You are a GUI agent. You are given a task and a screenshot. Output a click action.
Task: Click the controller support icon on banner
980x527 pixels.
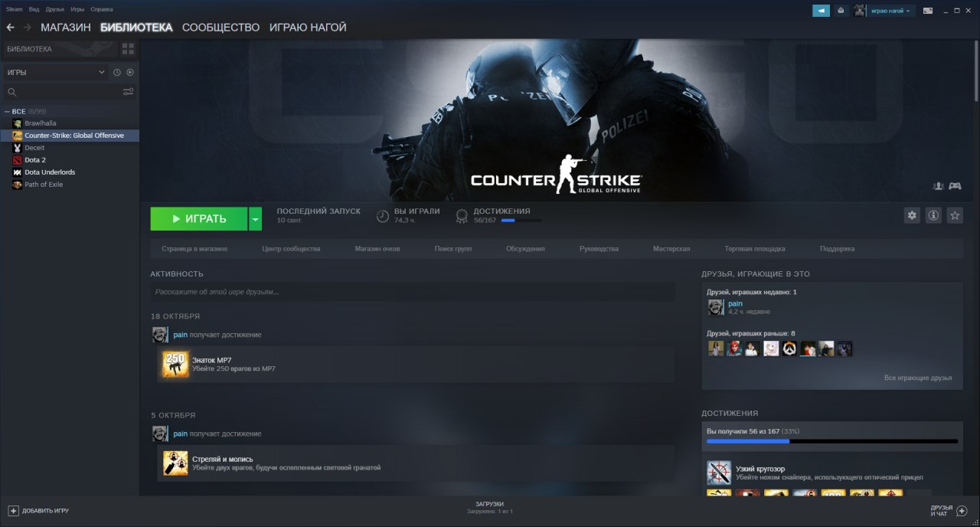(x=955, y=186)
